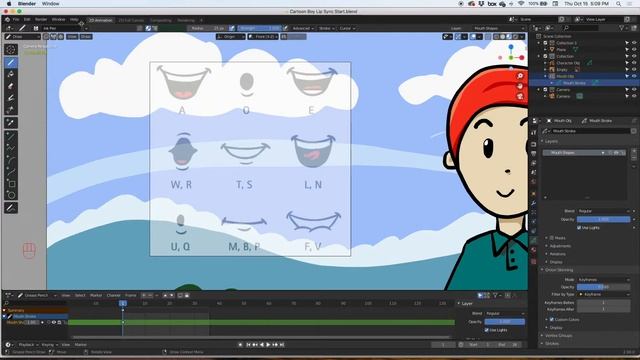The height and width of the screenshot is (360, 640).
Task: Toggle Custom Colors checkbox under Onion Skinning
Action: tap(551, 320)
